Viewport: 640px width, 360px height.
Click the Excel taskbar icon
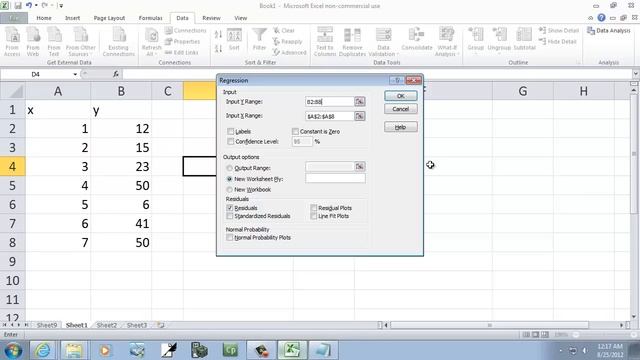click(291, 350)
